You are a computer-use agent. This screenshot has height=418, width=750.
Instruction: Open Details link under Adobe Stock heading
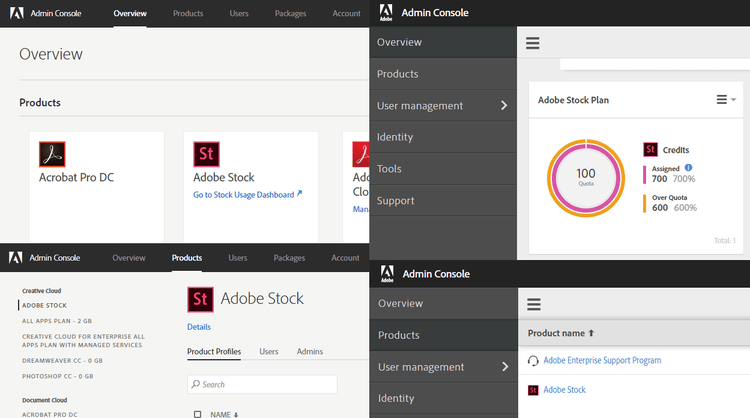[199, 327]
